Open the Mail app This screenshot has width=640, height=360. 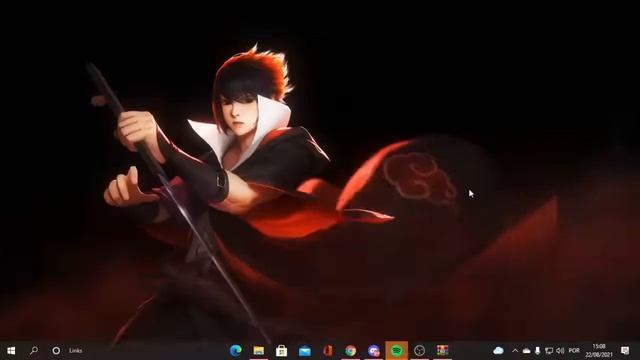[x=304, y=351]
